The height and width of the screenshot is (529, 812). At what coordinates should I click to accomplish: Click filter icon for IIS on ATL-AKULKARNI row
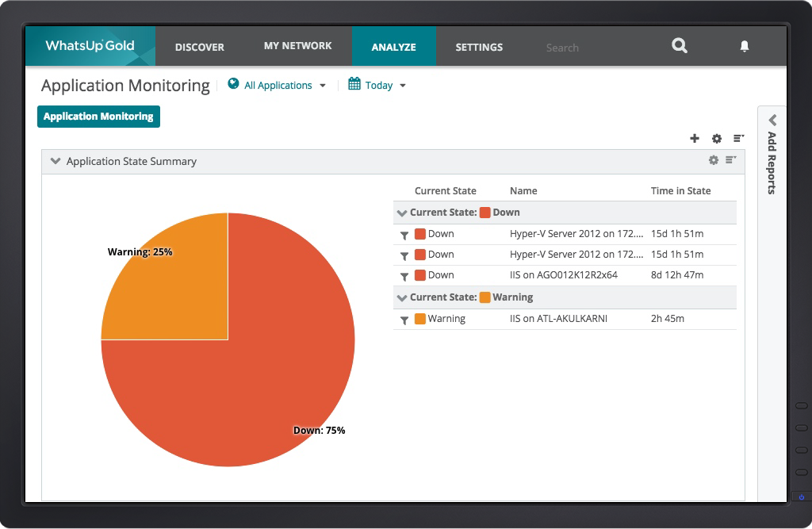coord(404,320)
